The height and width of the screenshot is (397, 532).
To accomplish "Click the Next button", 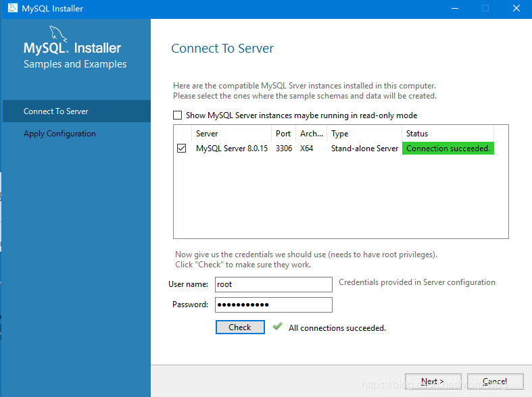I will (433, 381).
